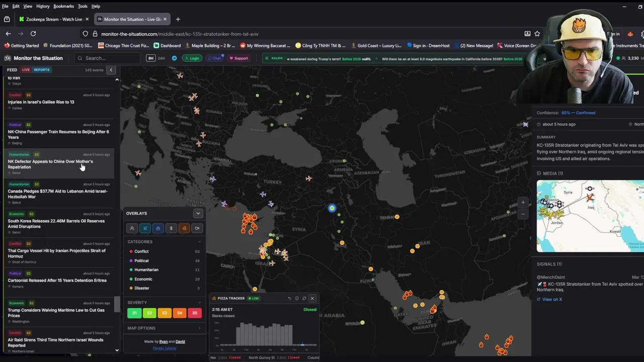Go back to previous page
The image size is (644, 362).
point(8,34)
